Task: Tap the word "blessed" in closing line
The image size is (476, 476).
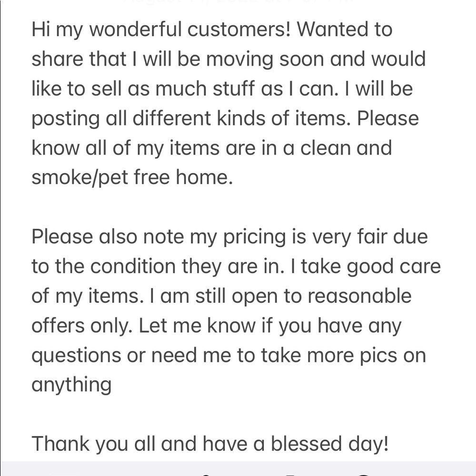Action: coord(306,445)
